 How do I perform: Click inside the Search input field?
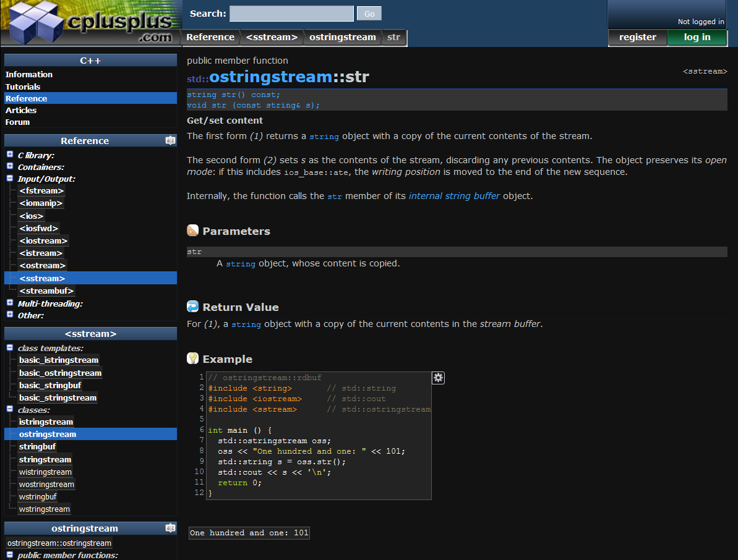tap(291, 13)
